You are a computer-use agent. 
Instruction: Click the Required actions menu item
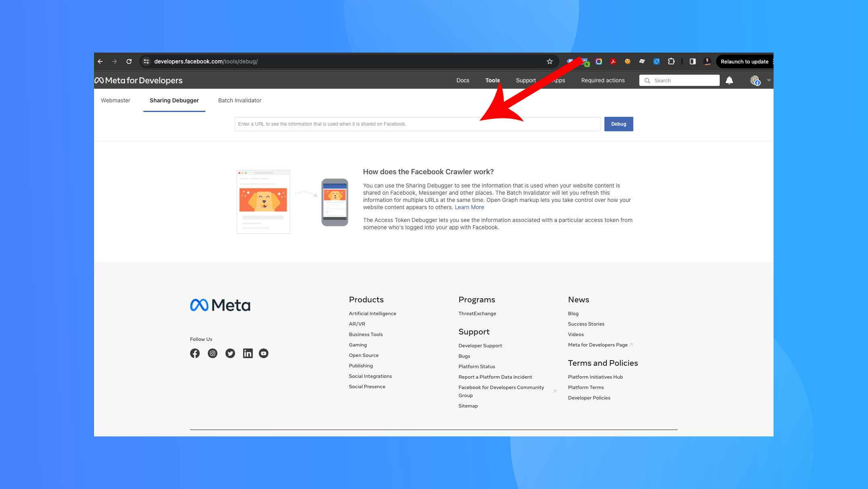[x=603, y=80]
